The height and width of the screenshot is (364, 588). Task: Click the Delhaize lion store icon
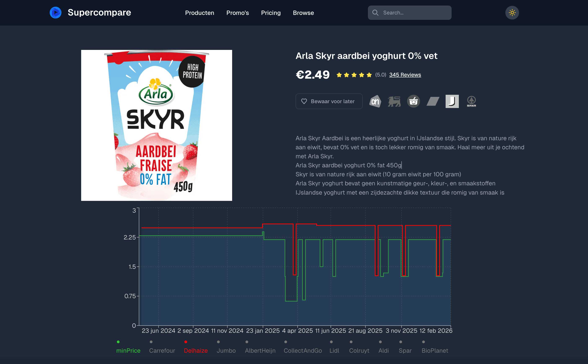coord(394,101)
